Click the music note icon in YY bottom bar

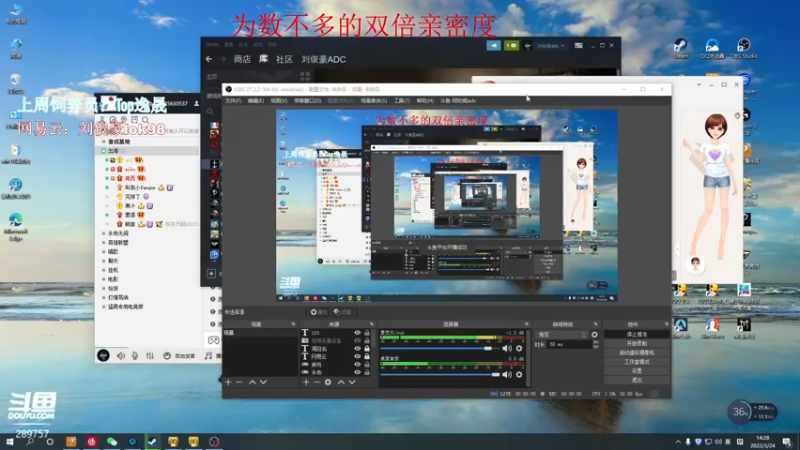click(208, 356)
